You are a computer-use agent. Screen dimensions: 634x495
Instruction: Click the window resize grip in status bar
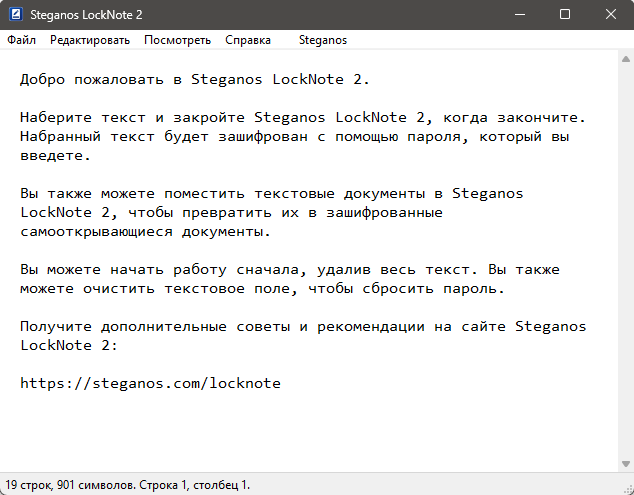(x=629, y=490)
